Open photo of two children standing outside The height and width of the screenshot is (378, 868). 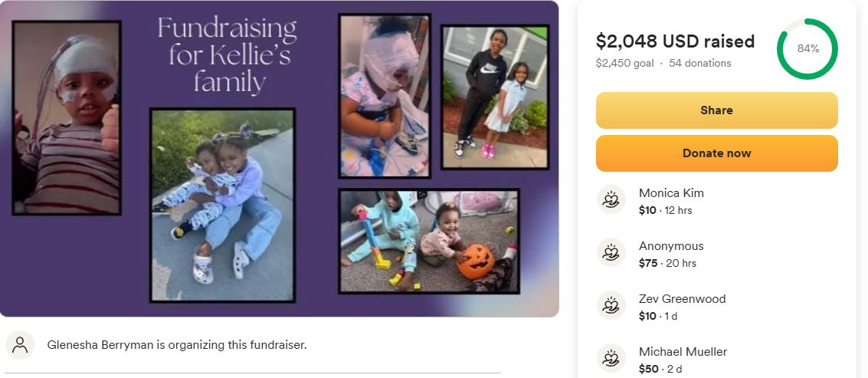(495, 97)
